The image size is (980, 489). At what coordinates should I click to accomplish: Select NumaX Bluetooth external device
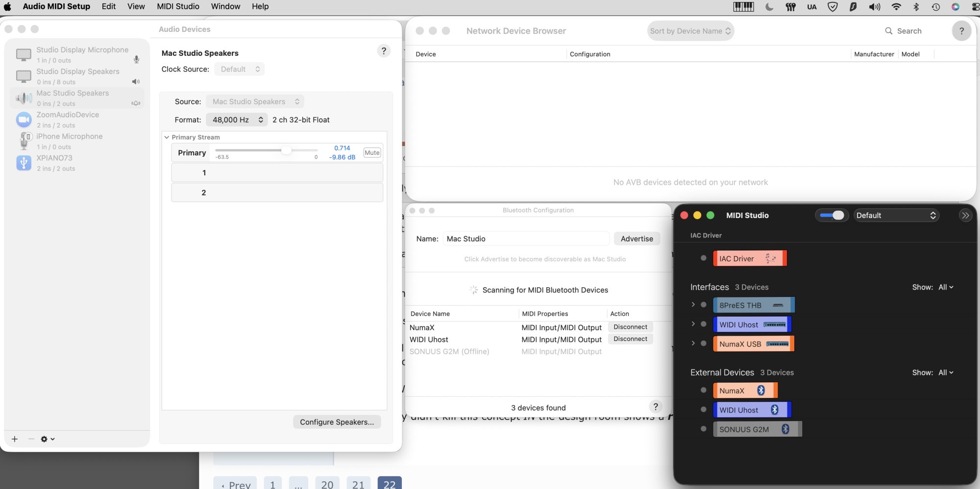click(745, 391)
